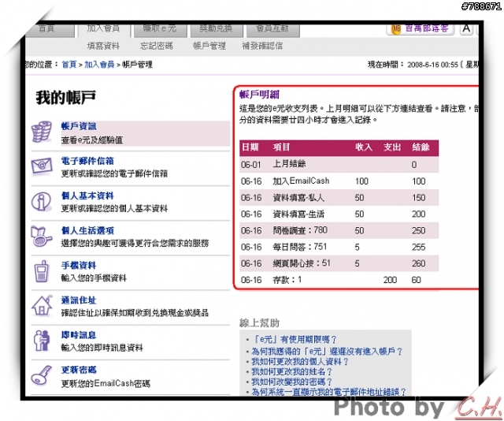The width and height of the screenshot is (504, 421).
Task: Open the 手機資料 link
Action: (x=79, y=266)
